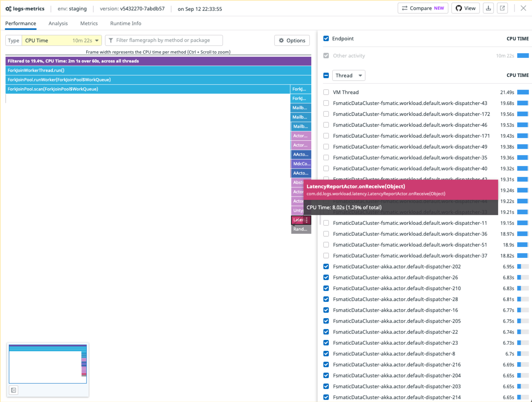Image resolution: width=532 pixels, height=402 pixels.
Task: Open the profile in a new tab icon
Action: point(502,8)
